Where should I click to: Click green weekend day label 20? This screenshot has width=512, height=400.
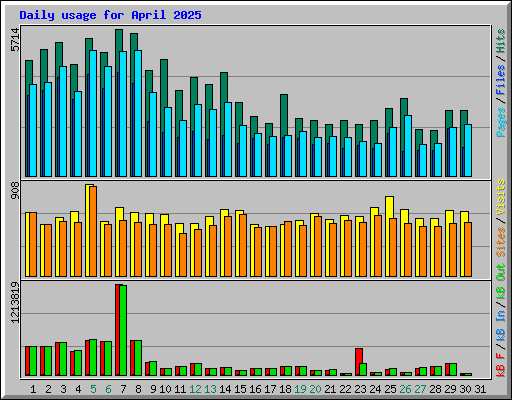315,389
